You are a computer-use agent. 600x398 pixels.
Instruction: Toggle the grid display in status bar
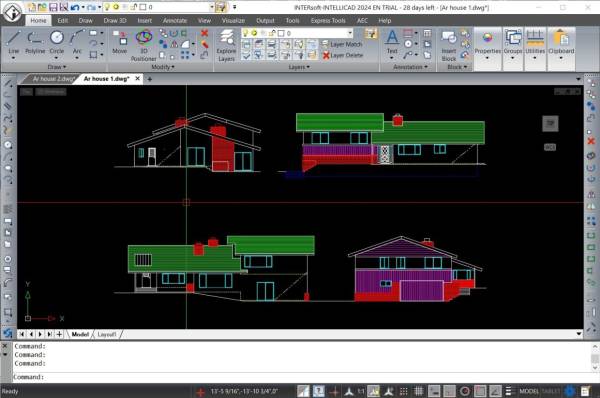tap(419, 391)
